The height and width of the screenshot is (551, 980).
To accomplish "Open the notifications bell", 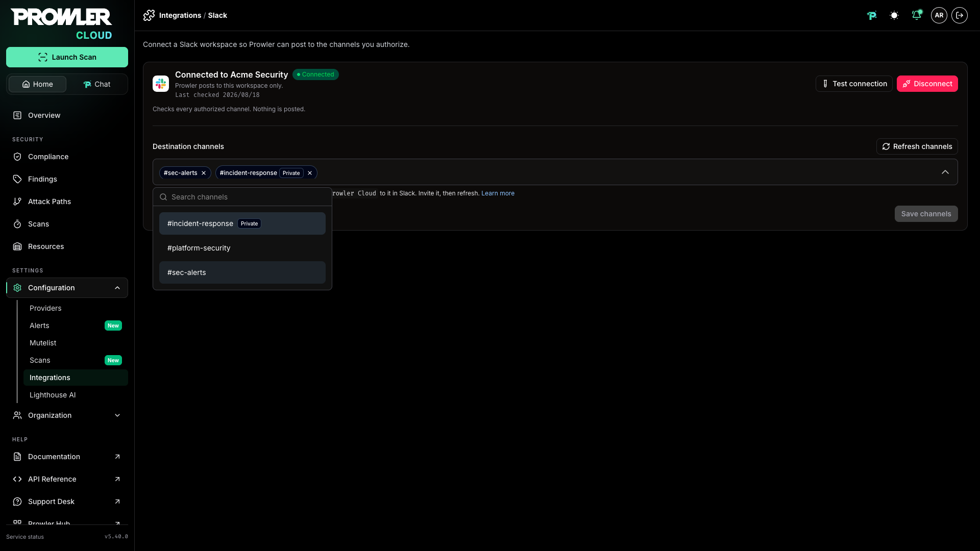I will point(917,15).
